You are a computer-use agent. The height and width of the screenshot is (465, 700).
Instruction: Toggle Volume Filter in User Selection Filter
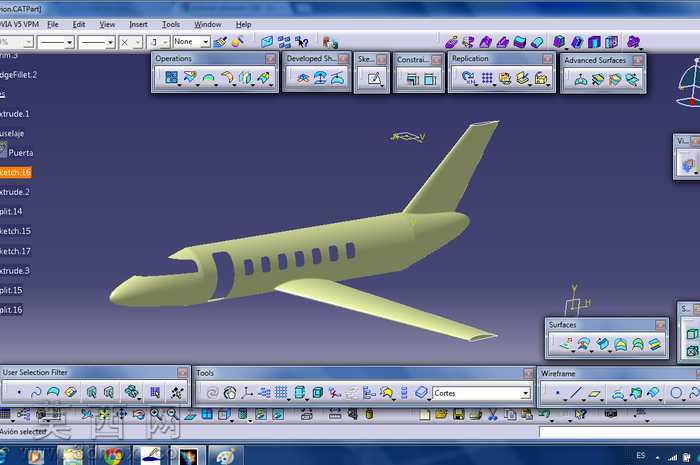coord(71,392)
